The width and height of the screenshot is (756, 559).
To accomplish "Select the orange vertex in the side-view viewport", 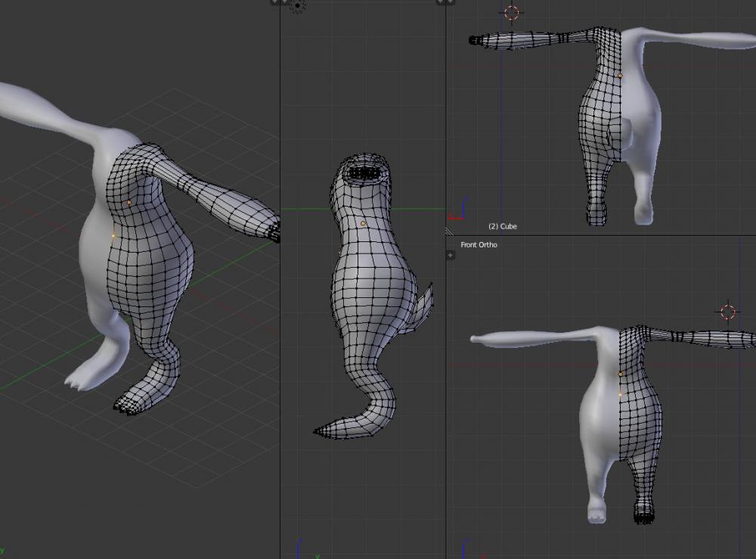I will [x=363, y=223].
